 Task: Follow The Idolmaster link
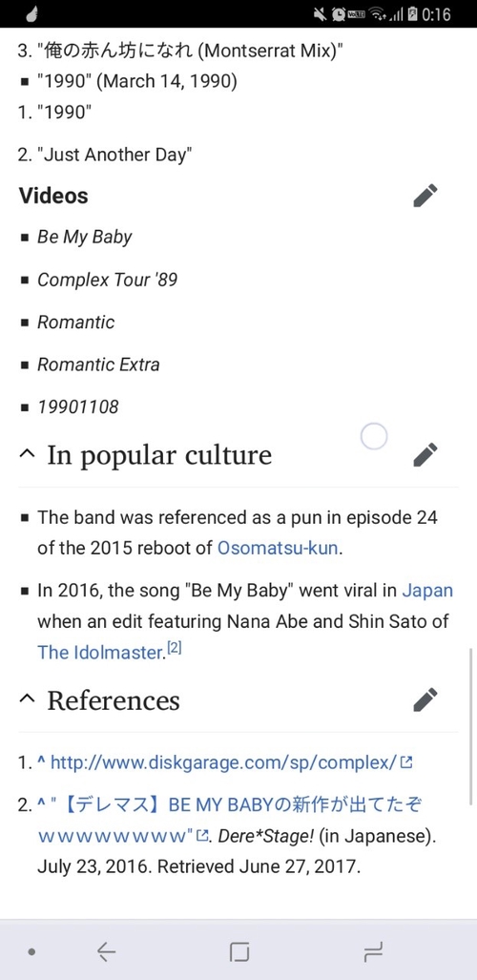pos(99,652)
